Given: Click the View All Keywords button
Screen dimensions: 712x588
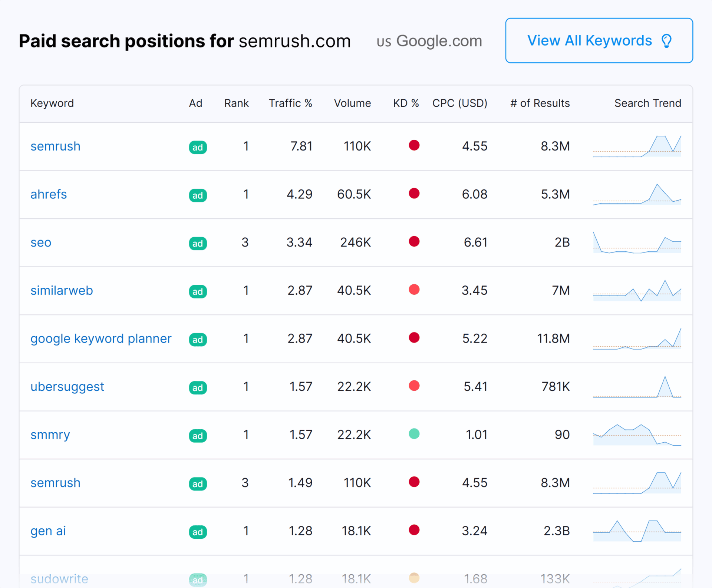Looking at the screenshot, I should pyautogui.click(x=599, y=41).
